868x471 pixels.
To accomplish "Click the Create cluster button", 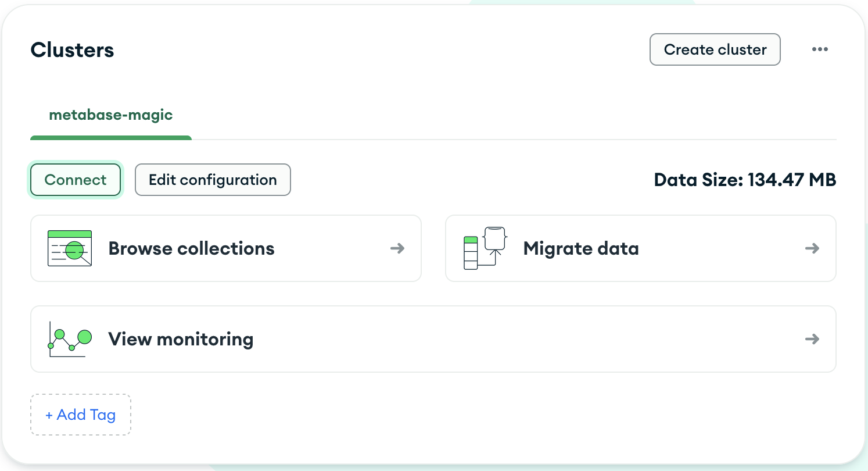I will click(715, 49).
